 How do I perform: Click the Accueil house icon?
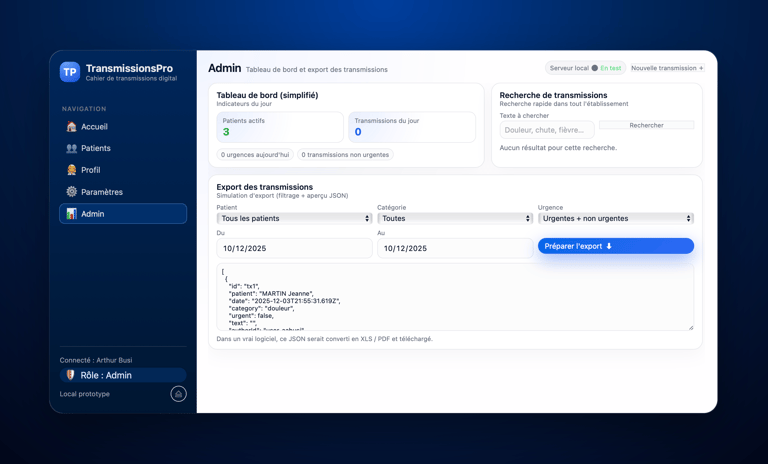[72, 126]
